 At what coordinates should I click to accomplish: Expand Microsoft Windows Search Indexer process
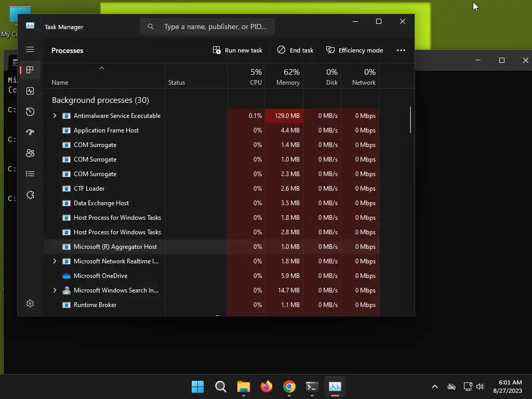(55, 290)
